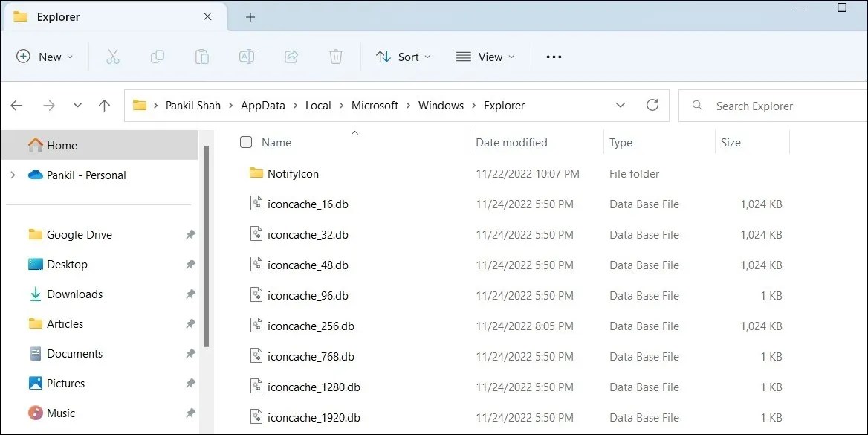This screenshot has height=435, width=868.
Task: Close the Explorer tab
Action: click(x=207, y=16)
